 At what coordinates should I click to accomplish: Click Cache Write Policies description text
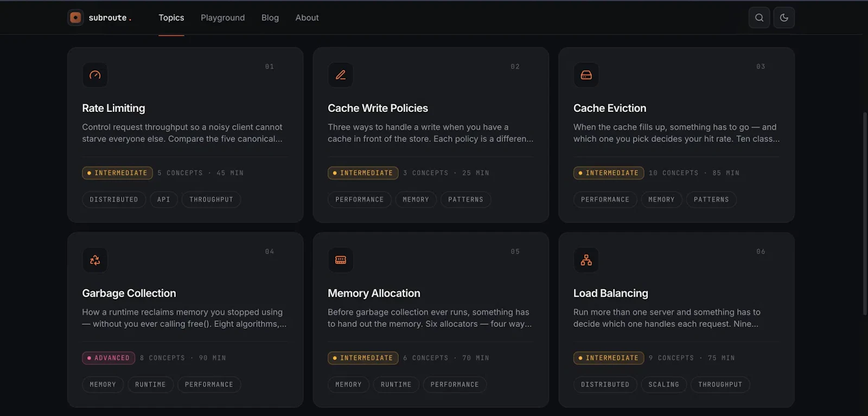click(x=431, y=133)
